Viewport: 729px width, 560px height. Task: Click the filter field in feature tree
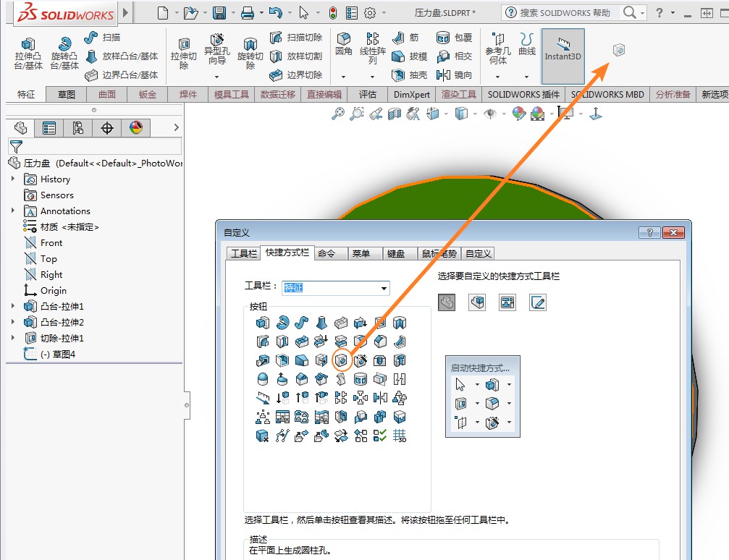[x=95, y=147]
